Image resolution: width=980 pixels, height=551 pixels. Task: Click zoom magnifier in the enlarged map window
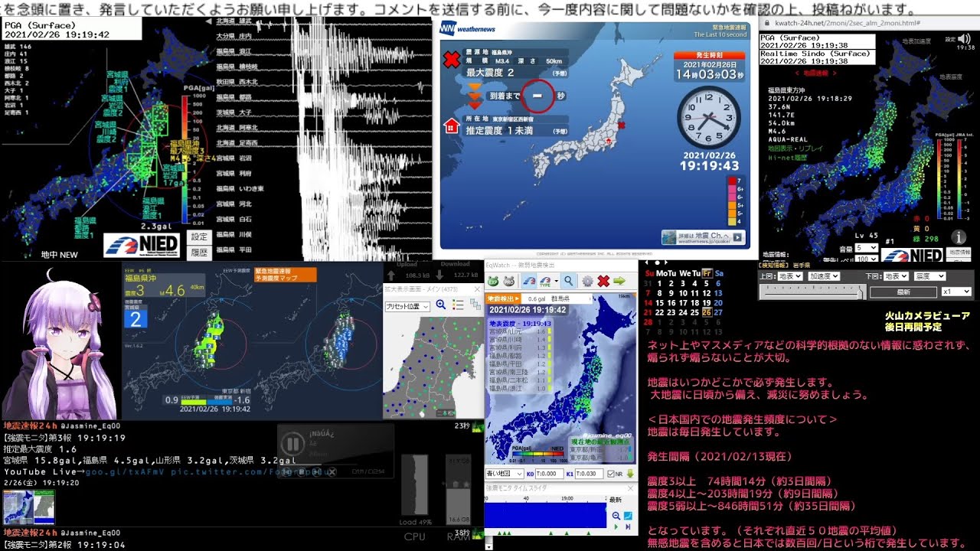[x=441, y=305]
